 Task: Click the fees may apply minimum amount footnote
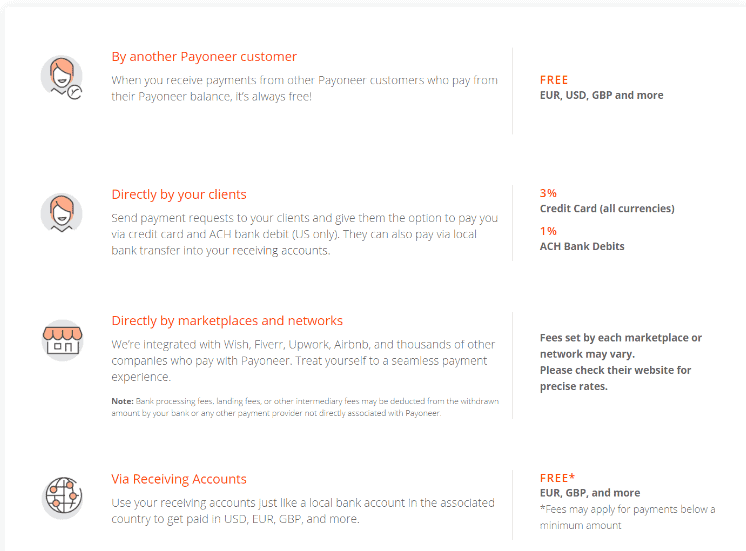(628, 517)
